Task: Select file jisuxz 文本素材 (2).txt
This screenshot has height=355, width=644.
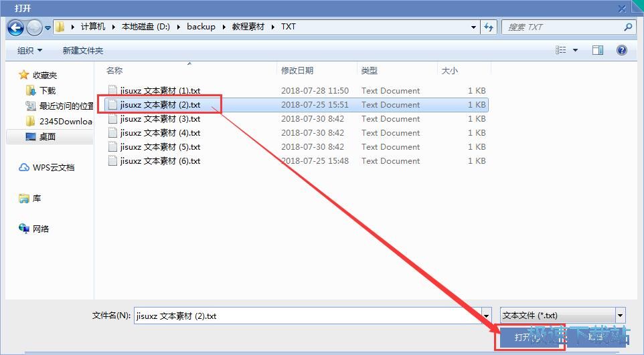Action: [160, 105]
